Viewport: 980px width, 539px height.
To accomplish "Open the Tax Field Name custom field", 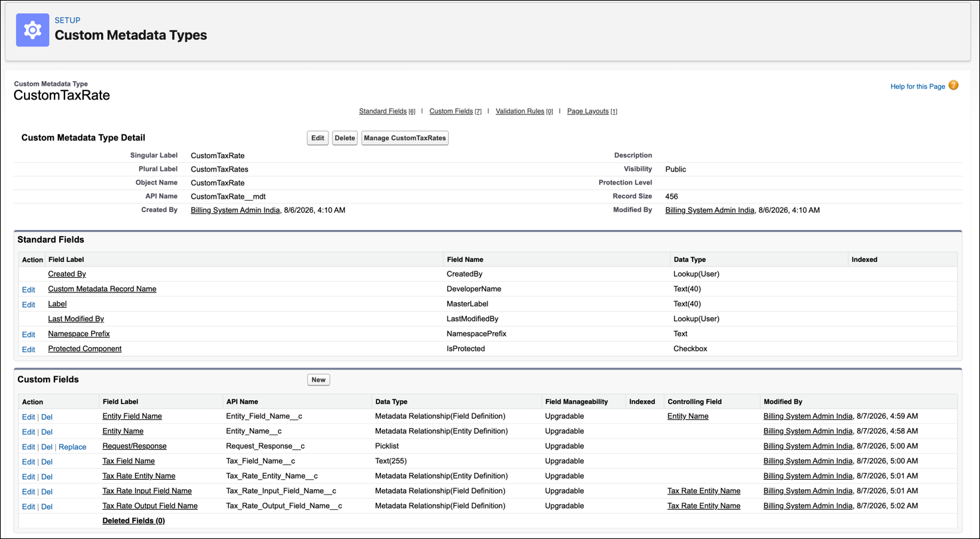I will click(x=128, y=461).
